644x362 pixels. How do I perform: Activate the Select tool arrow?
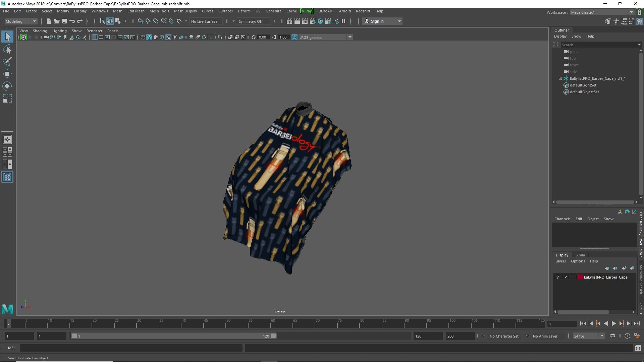click(7, 37)
